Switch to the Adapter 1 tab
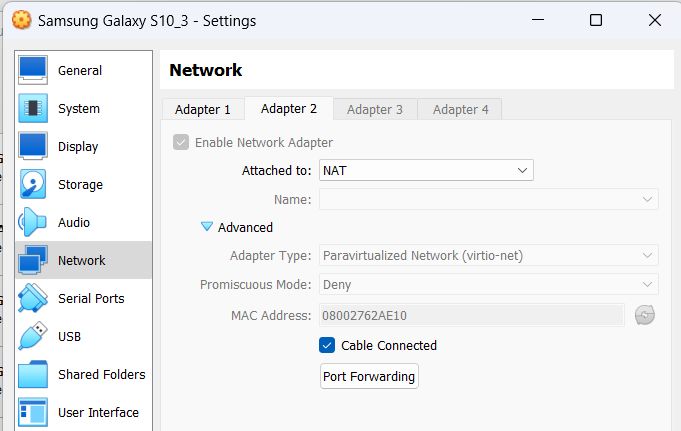681x431 pixels. pyautogui.click(x=203, y=109)
